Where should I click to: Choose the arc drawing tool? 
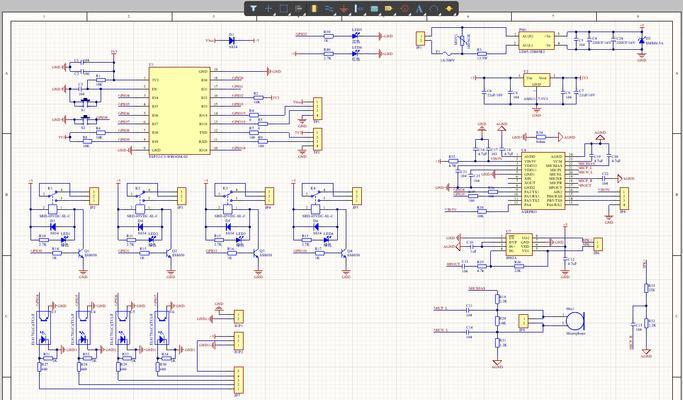tap(434, 8)
